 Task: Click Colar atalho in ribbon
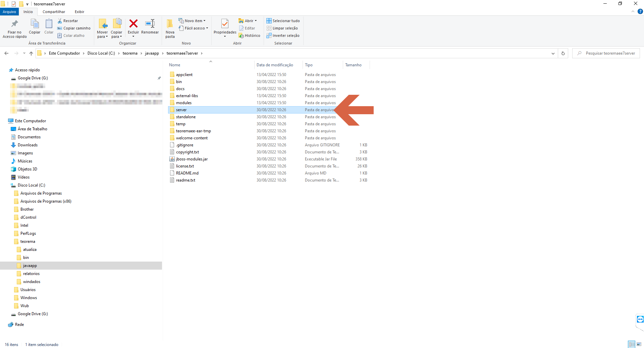point(71,36)
